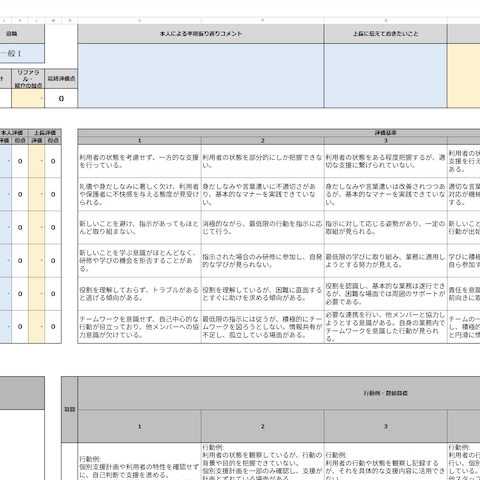Click the 一般 1 position cell

pos(22,53)
